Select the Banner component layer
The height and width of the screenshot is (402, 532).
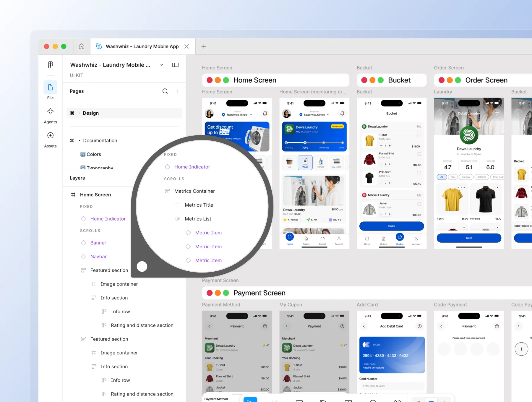[x=98, y=243]
